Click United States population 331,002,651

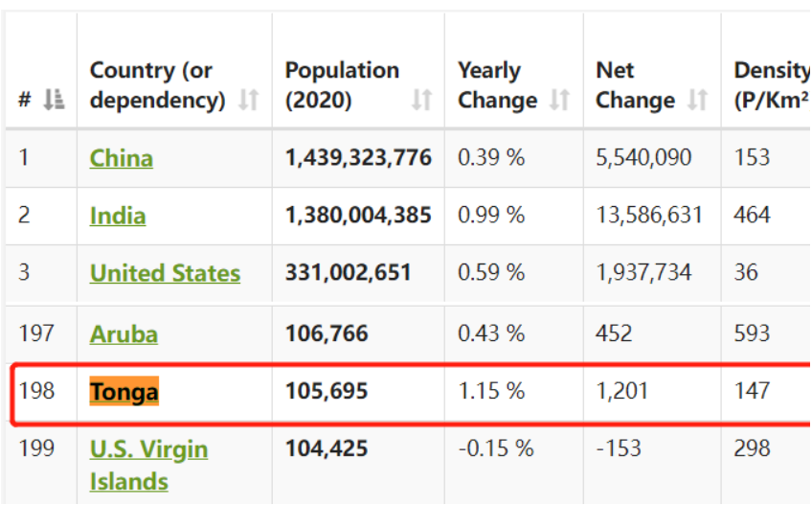click(x=348, y=273)
